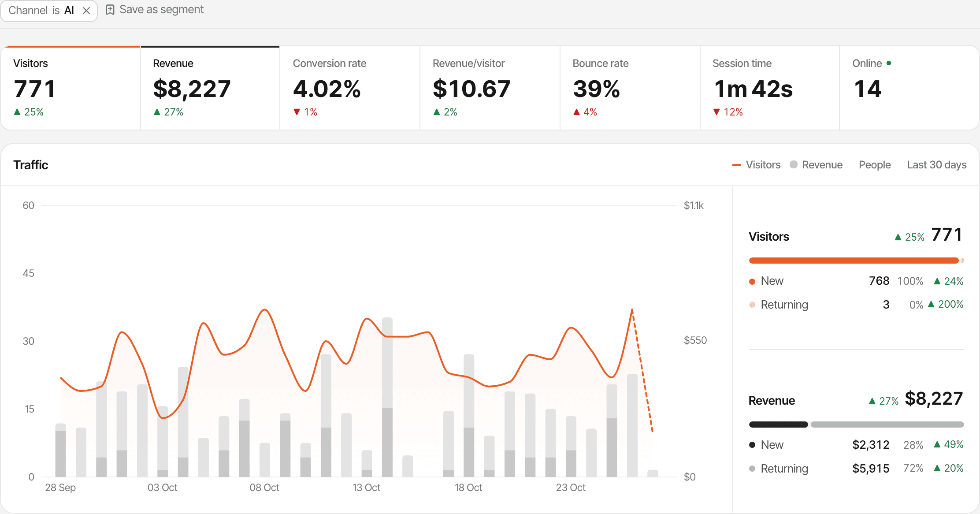
Task: Select the Revenue metric tab
Action: point(210,88)
